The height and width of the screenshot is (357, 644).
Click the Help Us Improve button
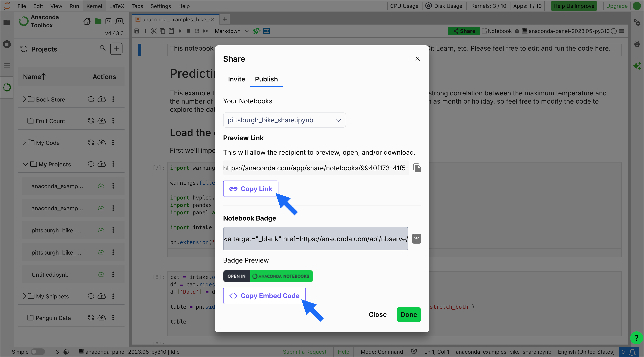click(574, 6)
